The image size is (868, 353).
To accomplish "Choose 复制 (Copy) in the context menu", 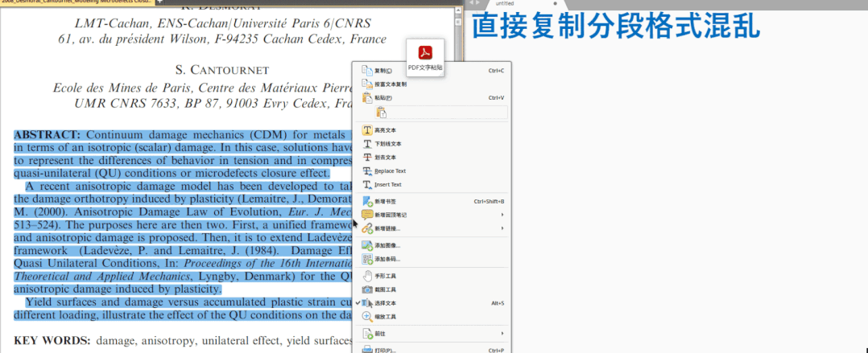I will point(432,71).
